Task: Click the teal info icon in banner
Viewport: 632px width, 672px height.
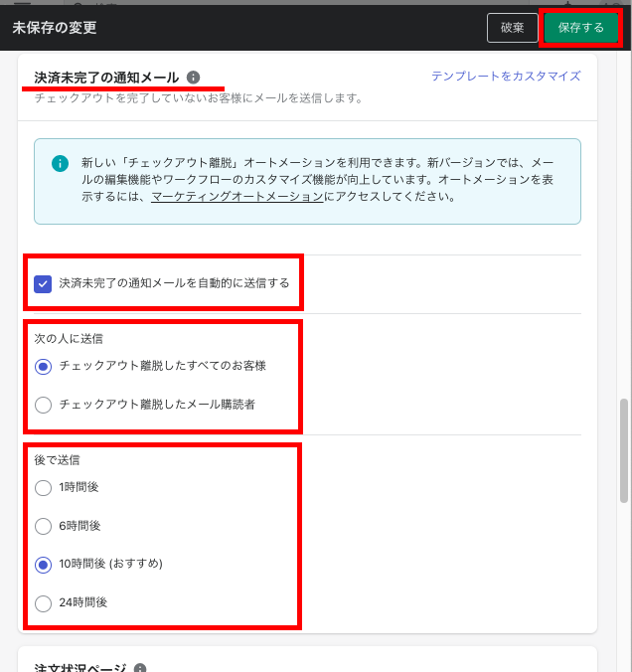Action: pyautogui.click(x=60, y=163)
